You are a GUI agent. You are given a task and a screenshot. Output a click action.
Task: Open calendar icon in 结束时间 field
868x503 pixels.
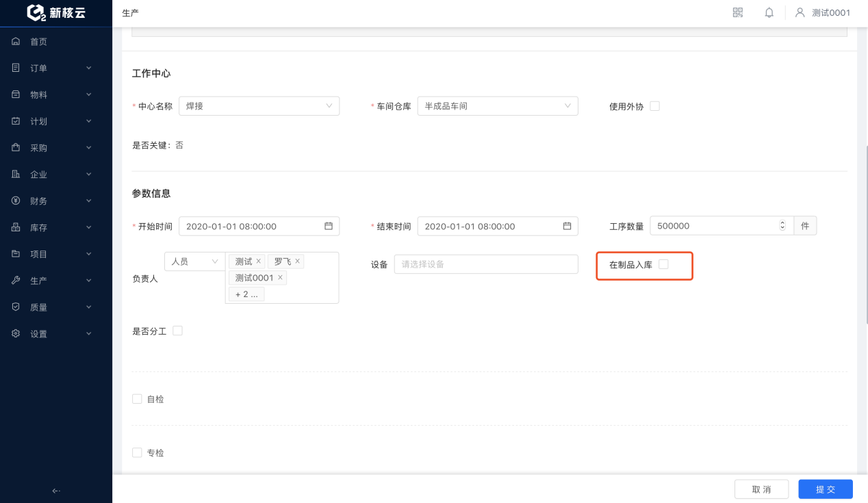567,226
